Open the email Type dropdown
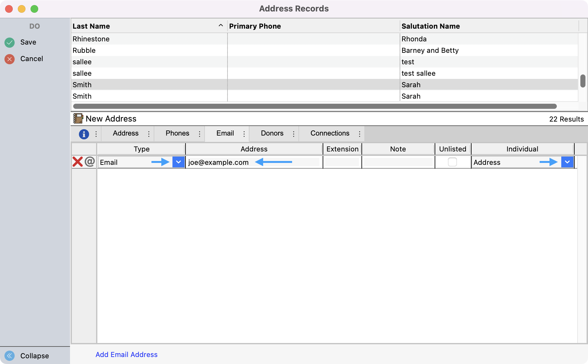588x364 pixels. [178, 162]
